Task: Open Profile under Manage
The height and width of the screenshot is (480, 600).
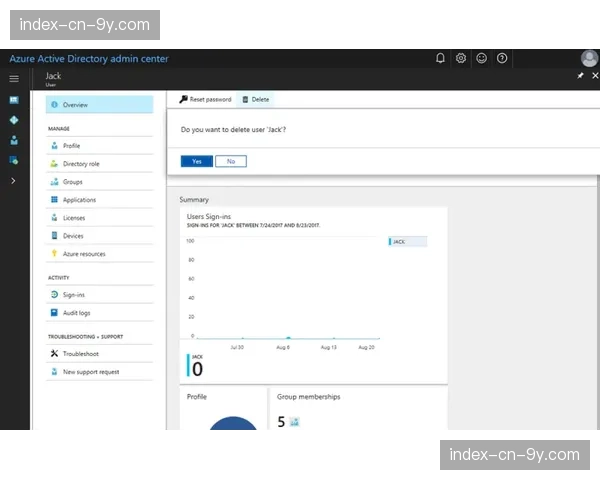Action: [99, 146]
